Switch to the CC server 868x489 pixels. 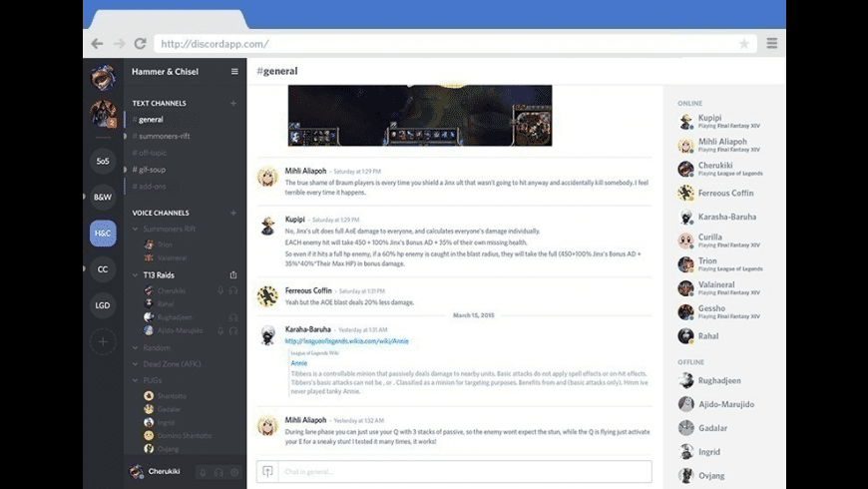(x=103, y=269)
